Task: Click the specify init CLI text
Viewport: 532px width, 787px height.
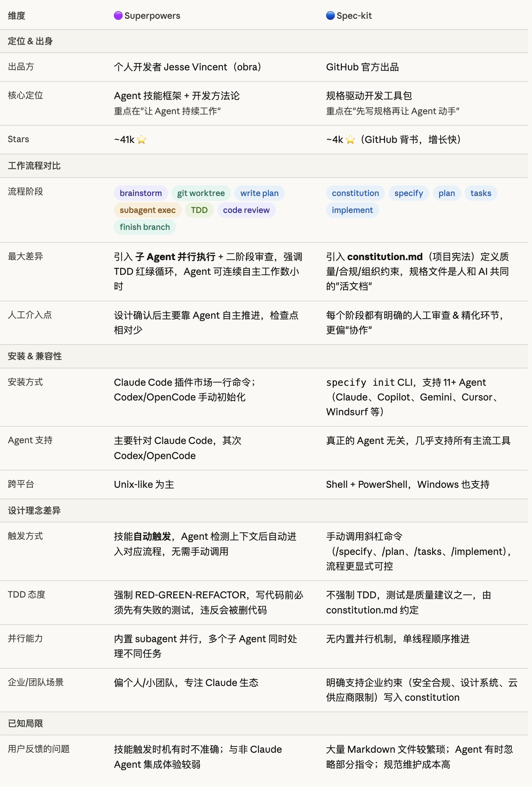Action: pyautogui.click(x=370, y=382)
